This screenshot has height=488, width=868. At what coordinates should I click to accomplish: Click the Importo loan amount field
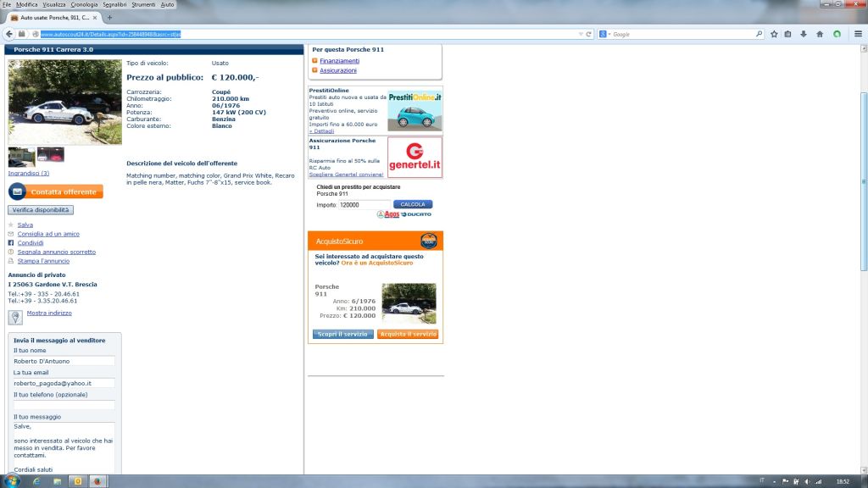364,205
